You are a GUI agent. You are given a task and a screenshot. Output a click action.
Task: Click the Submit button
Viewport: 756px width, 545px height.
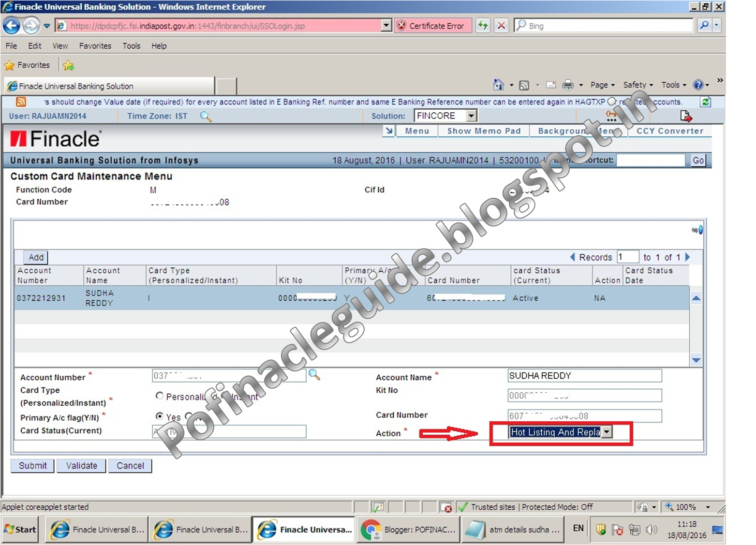(x=32, y=465)
